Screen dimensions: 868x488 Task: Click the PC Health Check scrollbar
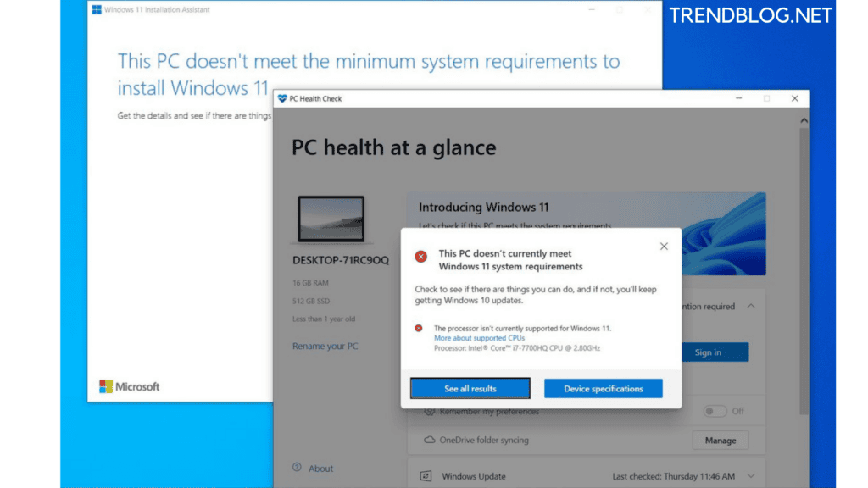click(804, 271)
